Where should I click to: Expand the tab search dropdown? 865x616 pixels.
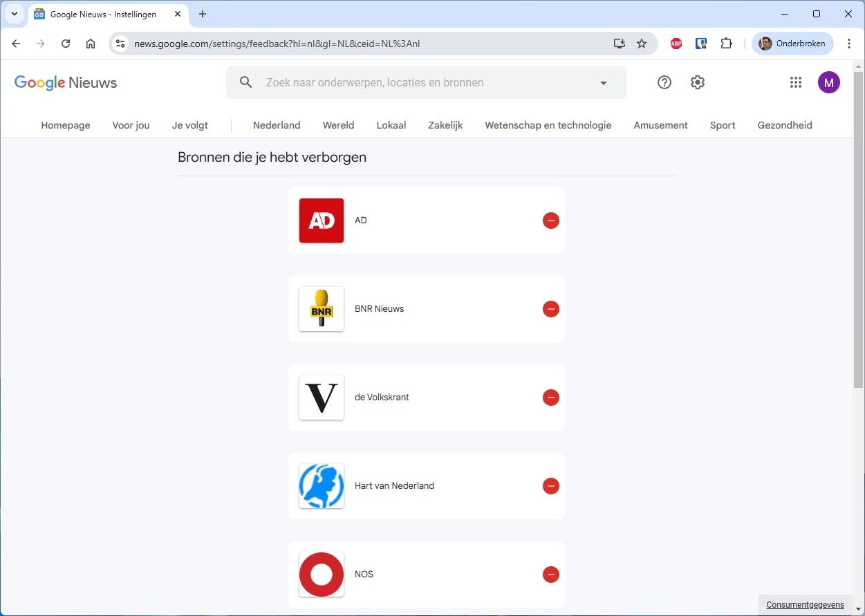point(15,14)
